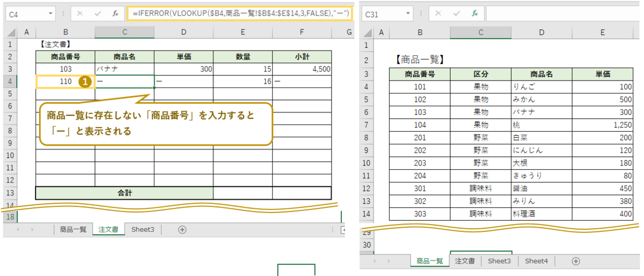Click 【注文書】 title cell

65,45
